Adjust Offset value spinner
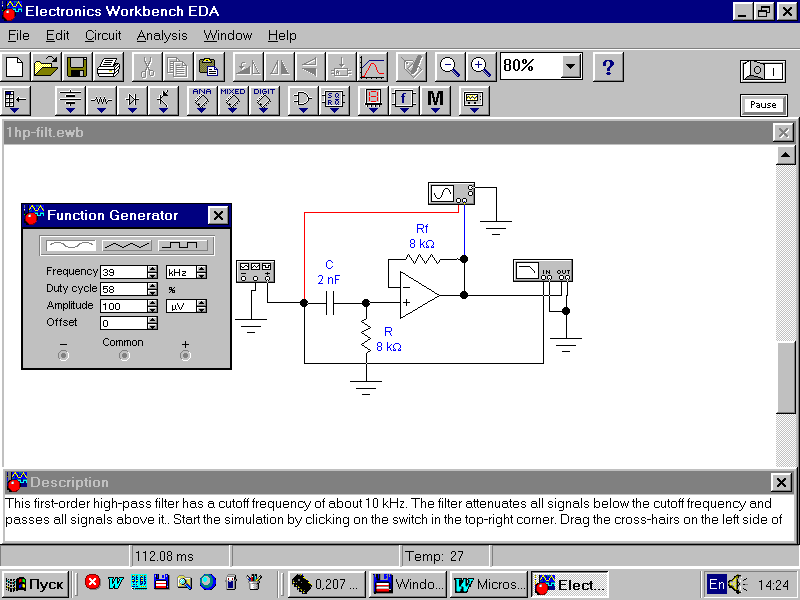 point(152,323)
